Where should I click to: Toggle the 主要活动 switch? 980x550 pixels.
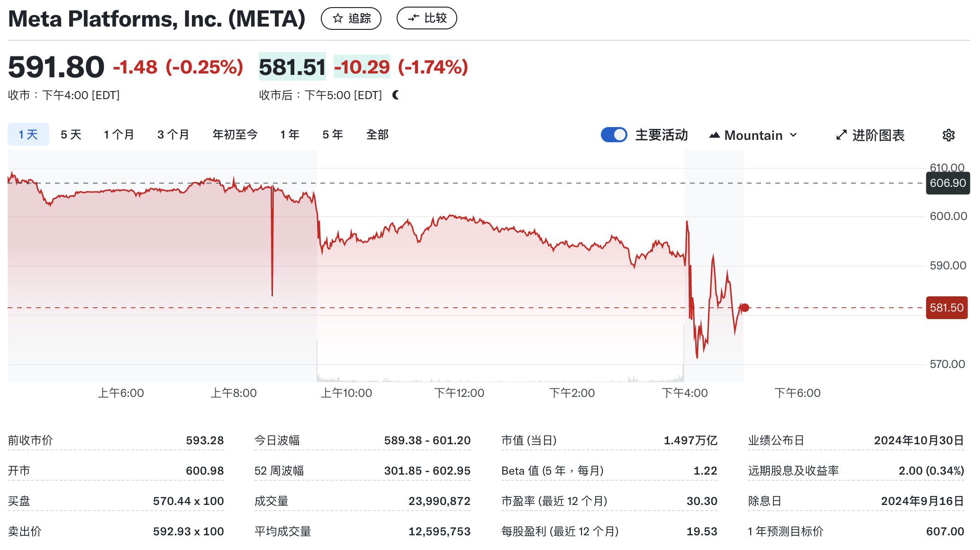614,135
